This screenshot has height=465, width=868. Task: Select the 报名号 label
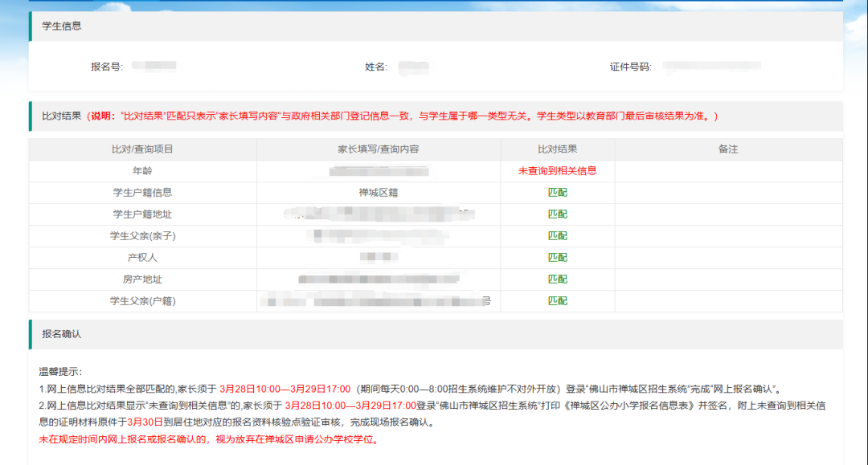(x=107, y=67)
